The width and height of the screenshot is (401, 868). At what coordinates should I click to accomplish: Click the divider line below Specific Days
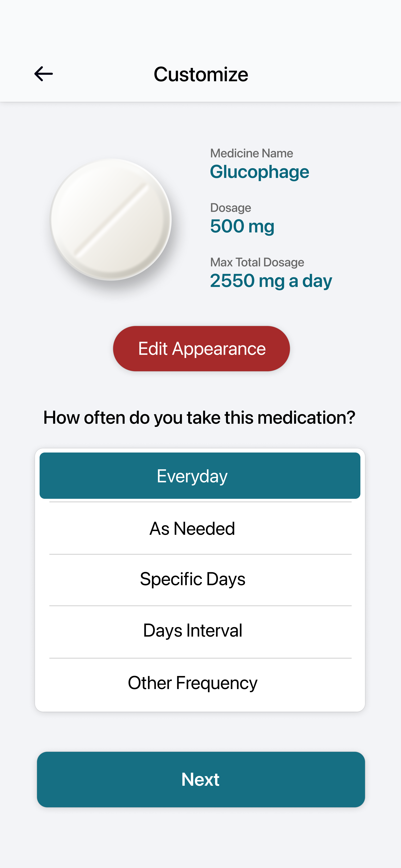[x=200, y=606]
